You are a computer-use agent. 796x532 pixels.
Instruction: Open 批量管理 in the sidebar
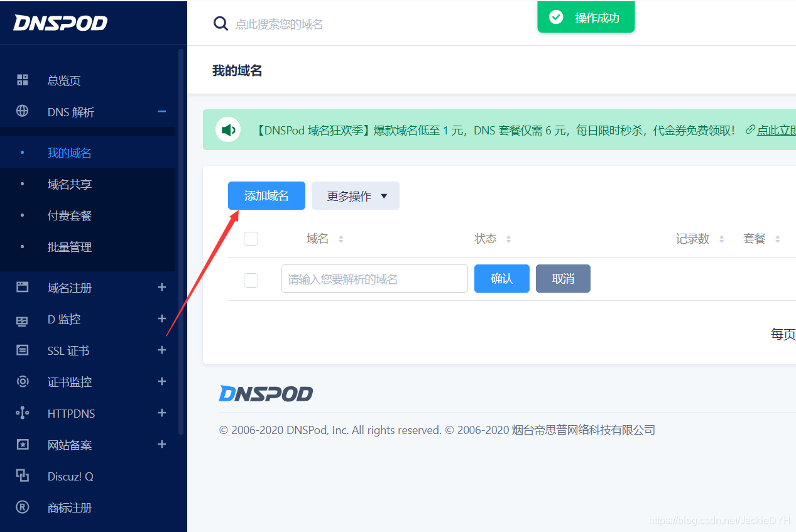coord(70,247)
